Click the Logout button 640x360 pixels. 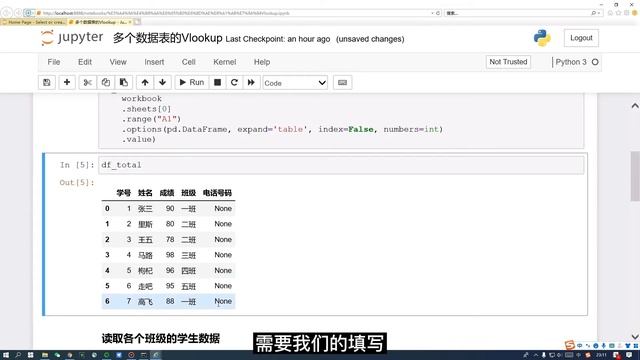[581, 38]
